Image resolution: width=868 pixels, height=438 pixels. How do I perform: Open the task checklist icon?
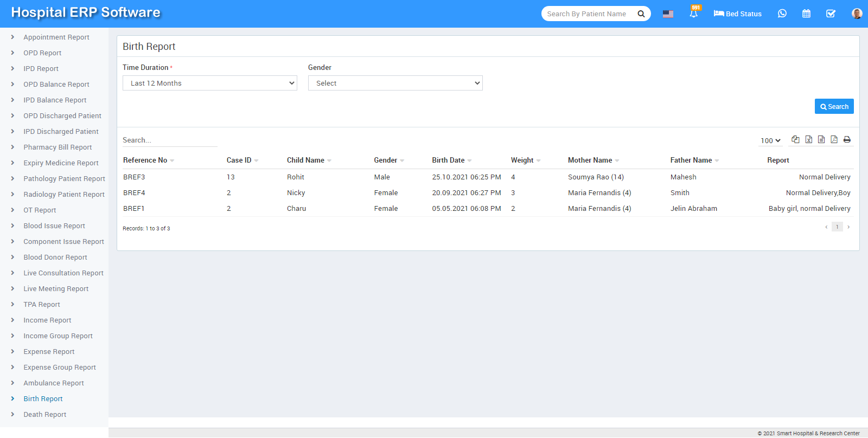click(831, 14)
